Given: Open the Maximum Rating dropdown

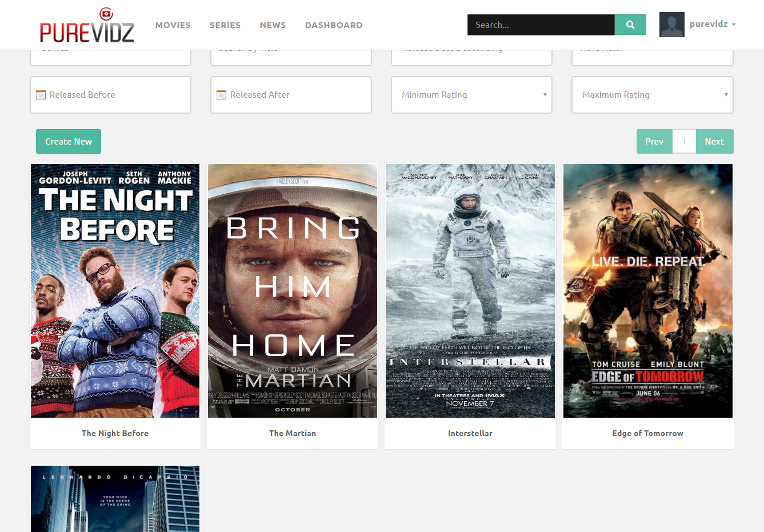Looking at the screenshot, I should (653, 95).
